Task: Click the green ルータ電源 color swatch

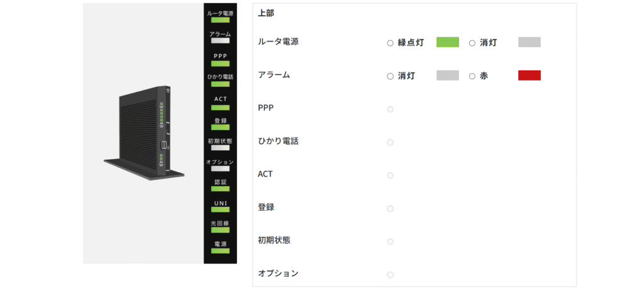Action: [x=447, y=42]
